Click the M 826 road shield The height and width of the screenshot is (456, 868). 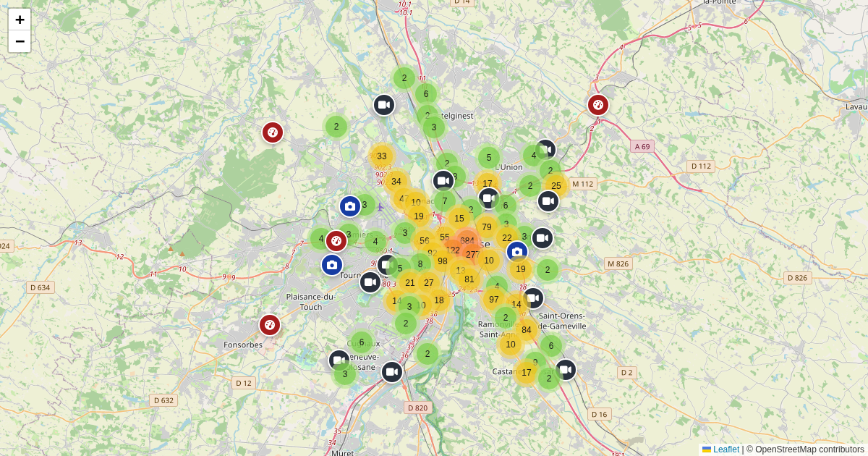(618, 263)
